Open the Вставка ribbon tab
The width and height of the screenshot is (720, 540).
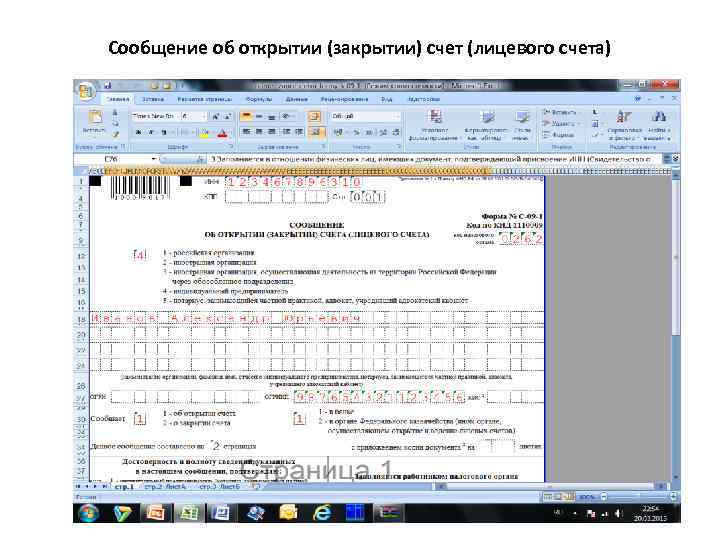(x=153, y=99)
